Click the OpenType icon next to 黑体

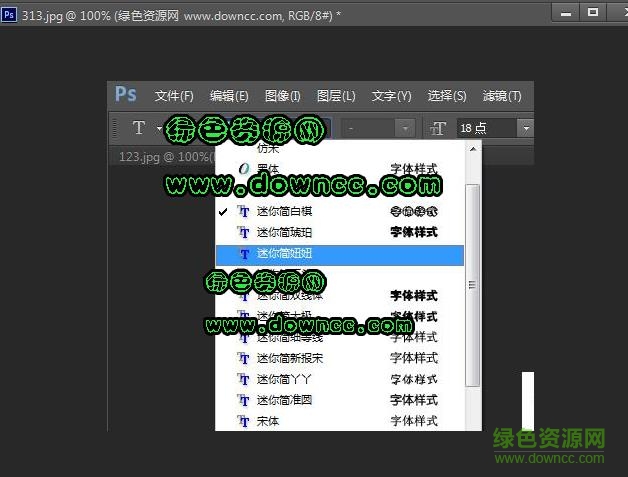242,169
